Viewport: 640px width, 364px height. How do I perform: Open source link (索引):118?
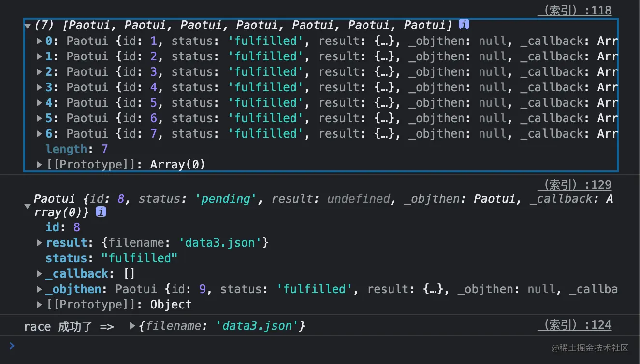coord(574,11)
